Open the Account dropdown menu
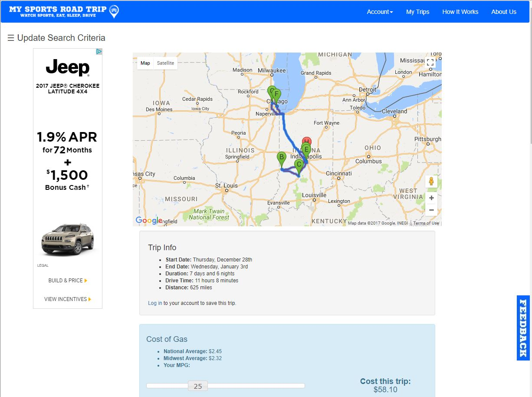Viewport: 532px width, 397px height. tap(379, 12)
